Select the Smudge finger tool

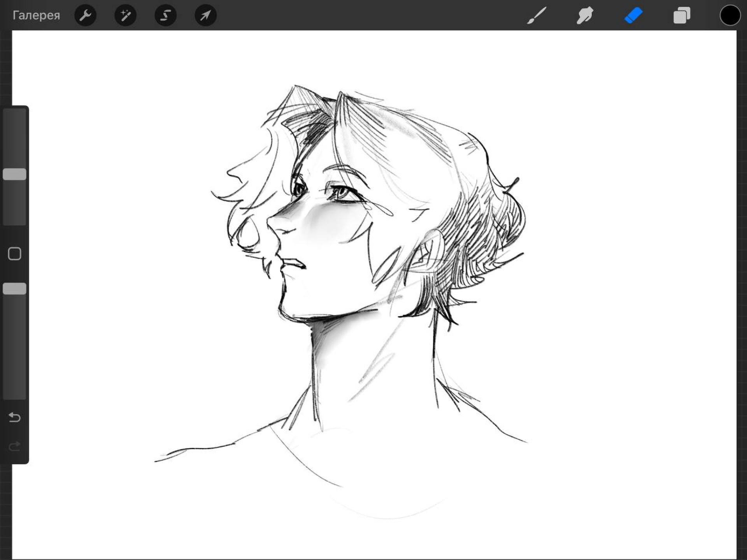coord(585,16)
